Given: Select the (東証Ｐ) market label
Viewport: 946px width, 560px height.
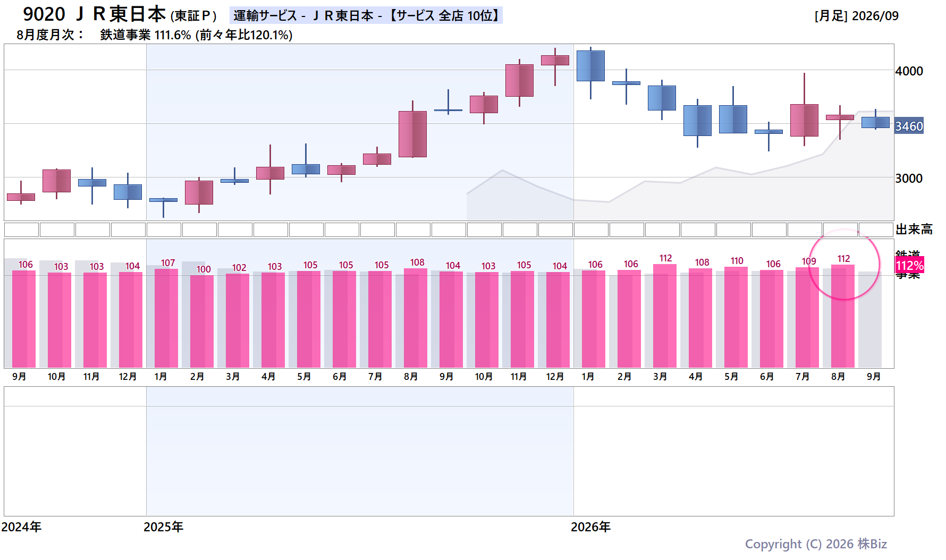Looking at the screenshot, I should [x=194, y=16].
